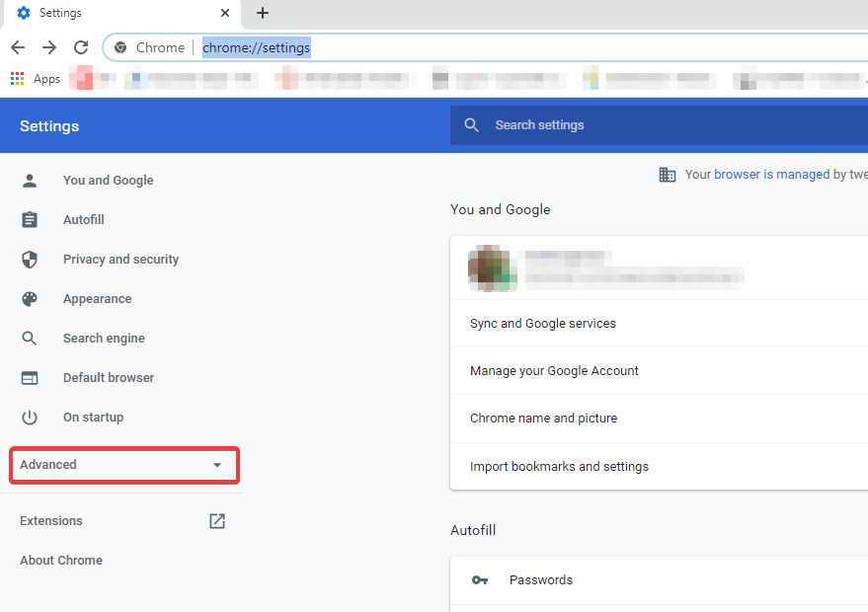The height and width of the screenshot is (612, 868).
Task: Click the Default browser icon
Action: 30,377
